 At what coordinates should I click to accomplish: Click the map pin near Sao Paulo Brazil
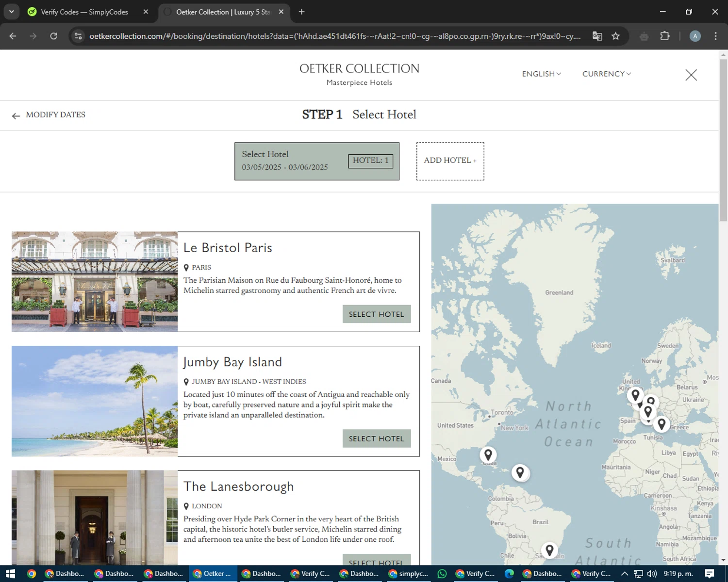coord(549,550)
